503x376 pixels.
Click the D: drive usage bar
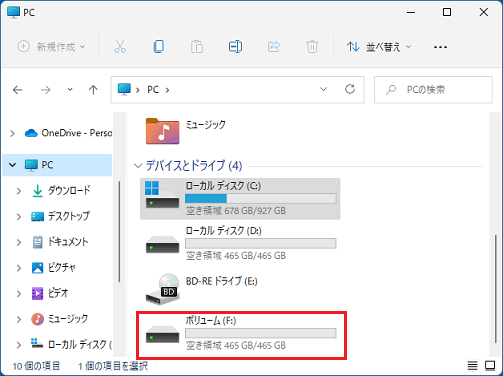(260, 244)
